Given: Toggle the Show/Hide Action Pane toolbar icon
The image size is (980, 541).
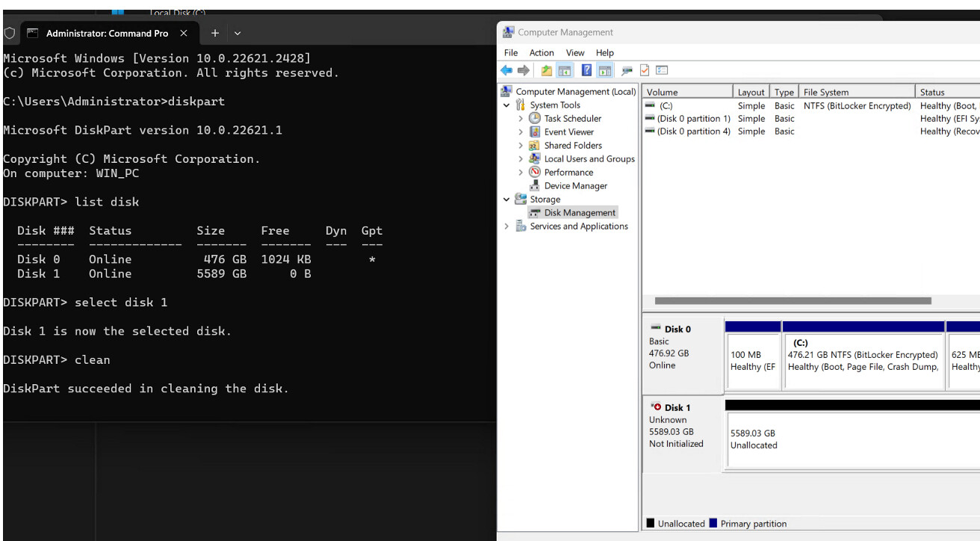Looking at the screenshot, I should (x=604, y=70).
